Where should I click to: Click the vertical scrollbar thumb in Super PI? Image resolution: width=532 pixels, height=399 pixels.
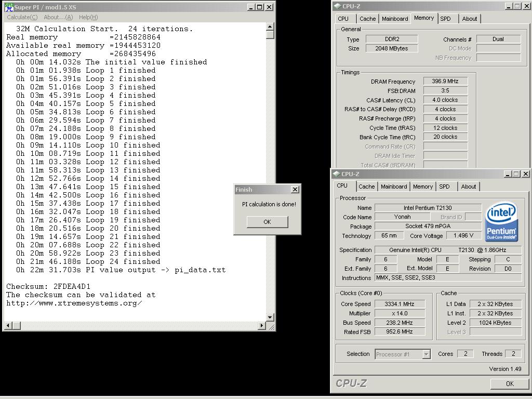(270, 35)
